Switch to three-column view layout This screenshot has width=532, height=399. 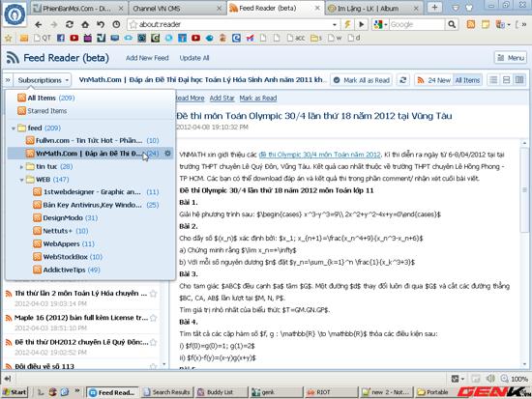coord(519,80)
